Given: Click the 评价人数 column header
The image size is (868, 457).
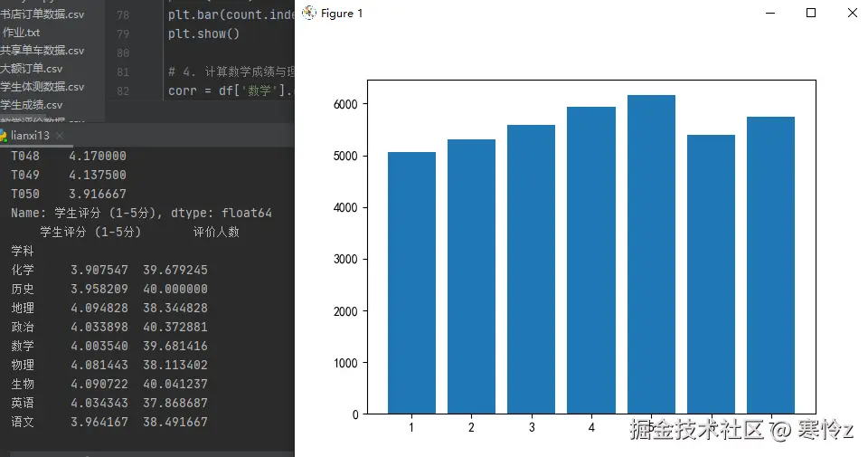Looking at the screenshot, I should 216,232.
